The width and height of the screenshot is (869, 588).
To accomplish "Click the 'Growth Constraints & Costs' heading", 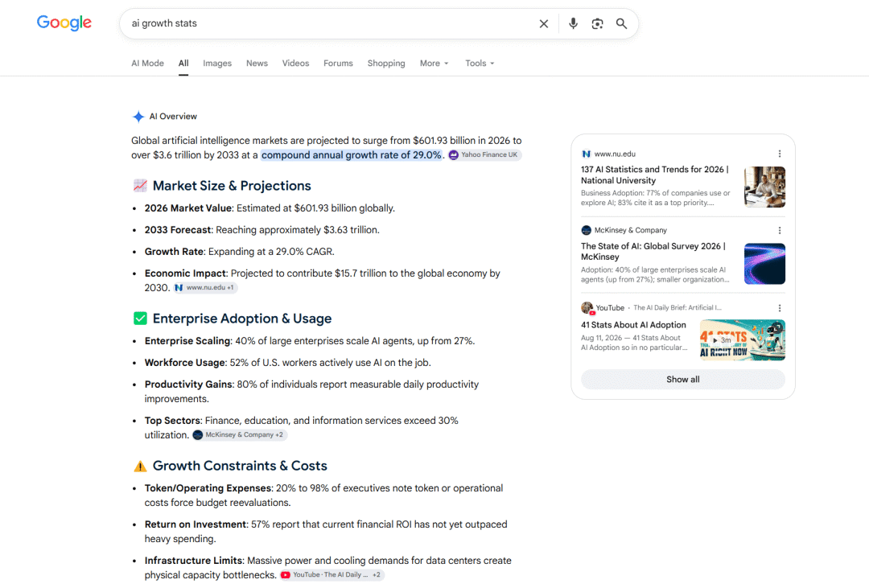I will tap(240, 466).
